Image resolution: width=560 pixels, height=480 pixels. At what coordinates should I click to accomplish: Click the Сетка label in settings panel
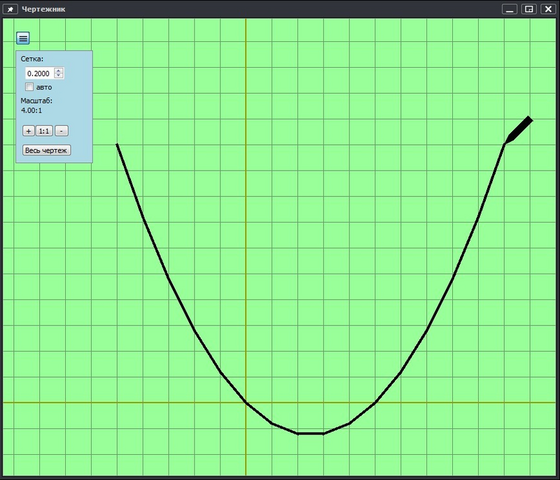pos(32,59)
